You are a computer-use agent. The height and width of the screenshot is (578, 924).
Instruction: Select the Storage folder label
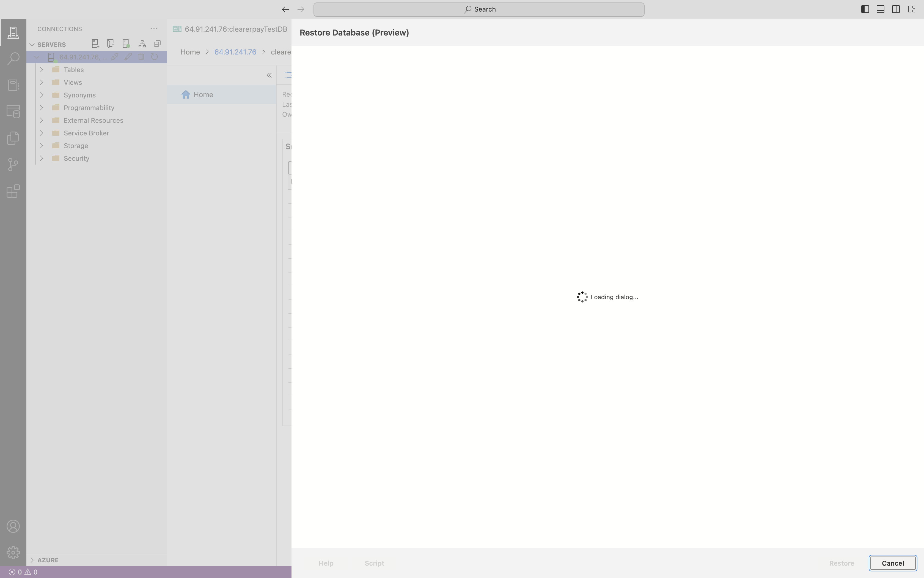click(76, 146)
